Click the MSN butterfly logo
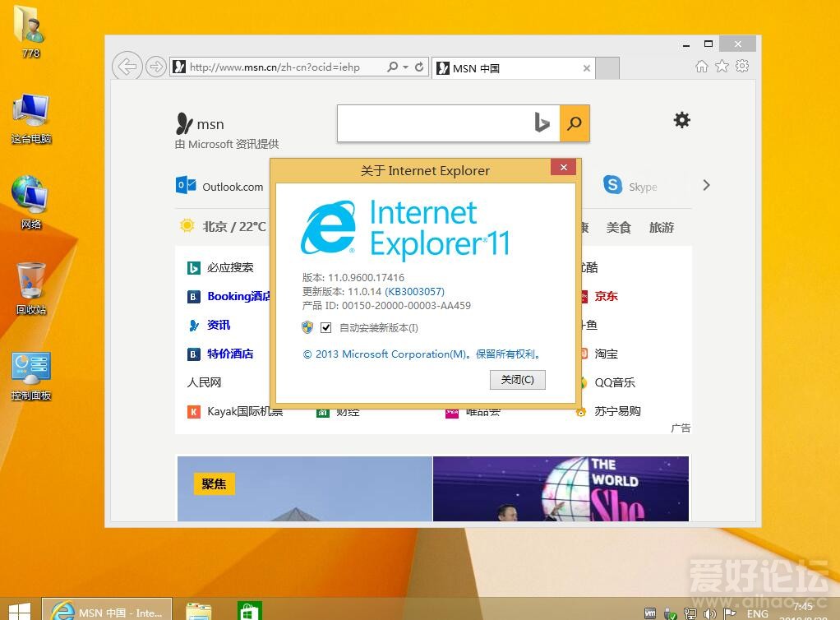 (x=184, y=123)
